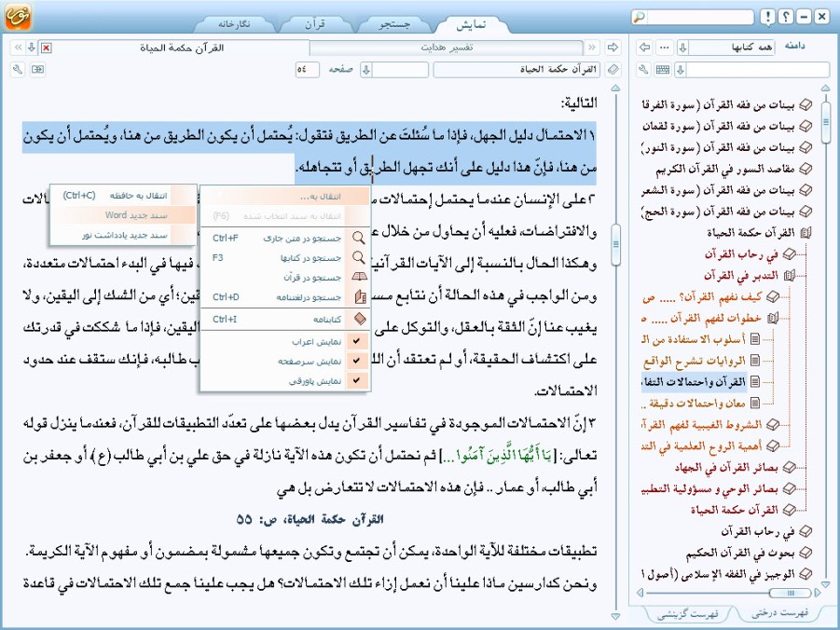Open the on-screen keyboard icon

click(x=663, y=69)
